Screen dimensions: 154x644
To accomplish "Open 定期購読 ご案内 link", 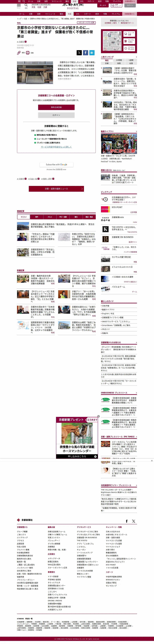I will coord(110,23).
